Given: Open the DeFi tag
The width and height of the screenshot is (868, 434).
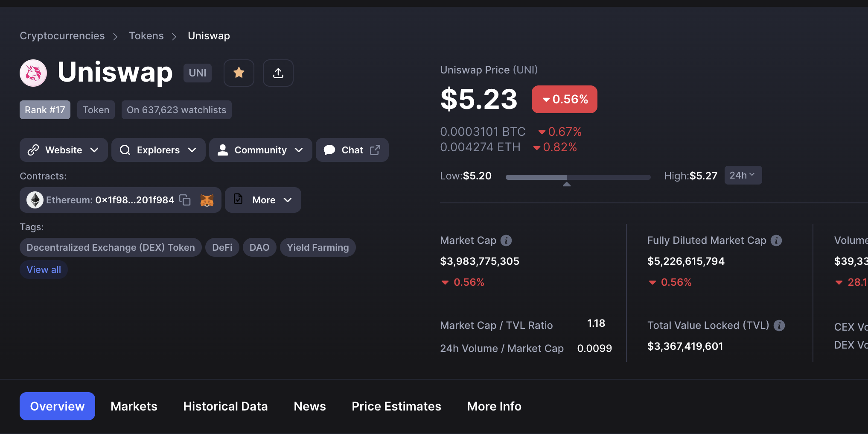Looking at the screenshot, I should tap(222, 247).
